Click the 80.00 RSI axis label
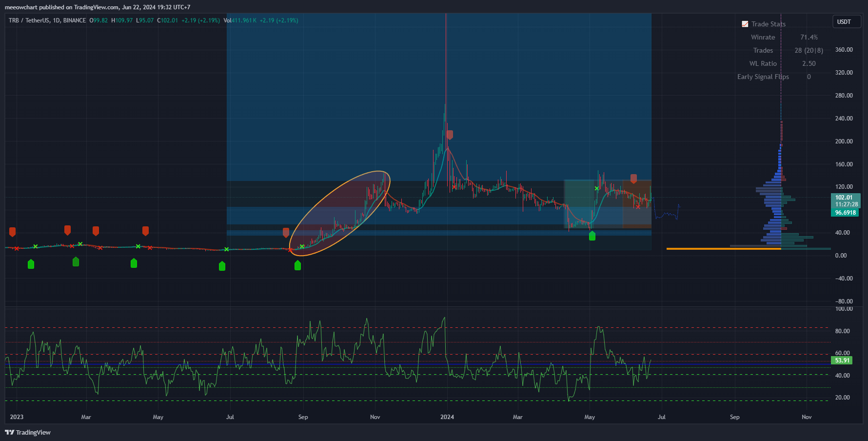This screenshot has height=441, width=868. [x=843, y=331]
